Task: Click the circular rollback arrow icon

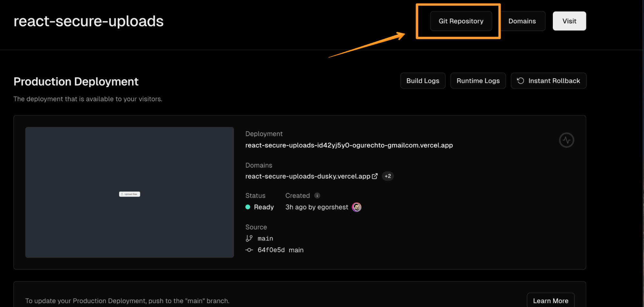Action: click(x=520, y=81)
